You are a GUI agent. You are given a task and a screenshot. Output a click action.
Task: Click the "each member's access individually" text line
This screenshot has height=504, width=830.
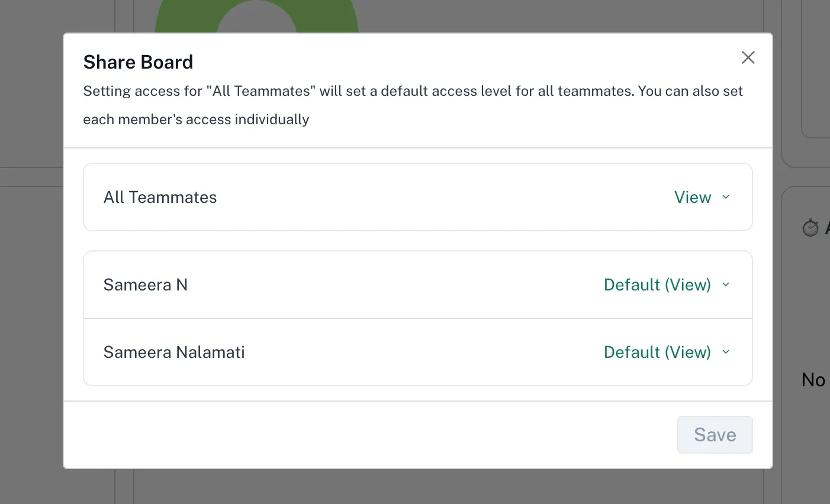(196, 119)
